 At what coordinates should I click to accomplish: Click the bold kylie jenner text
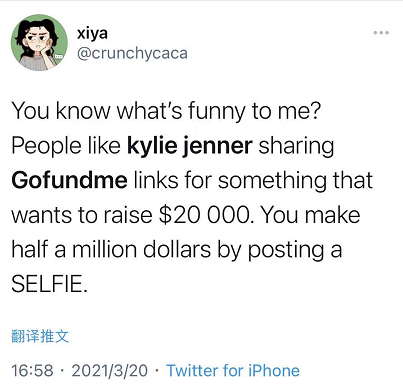[190, 146]
